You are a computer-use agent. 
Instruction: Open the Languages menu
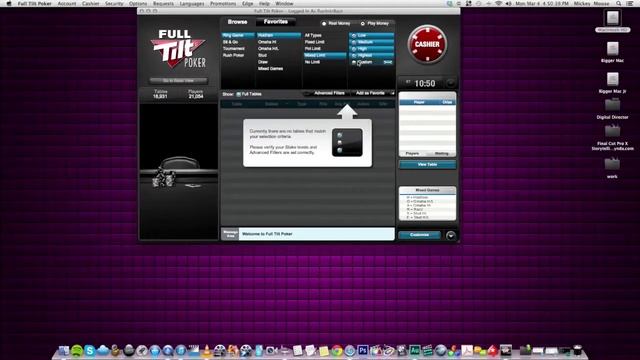click(192, 3)
